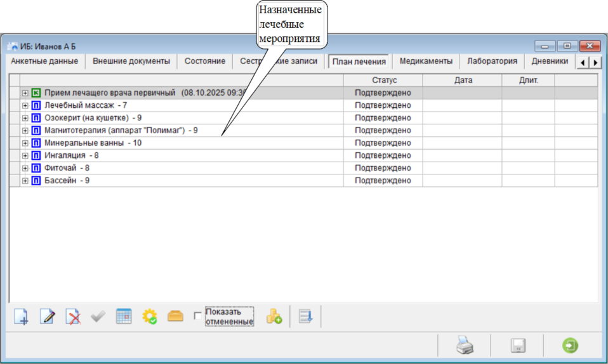The image size is (608, 364).
Task: Click the delete record icon with red cross
Action: (x=74, y=316)
